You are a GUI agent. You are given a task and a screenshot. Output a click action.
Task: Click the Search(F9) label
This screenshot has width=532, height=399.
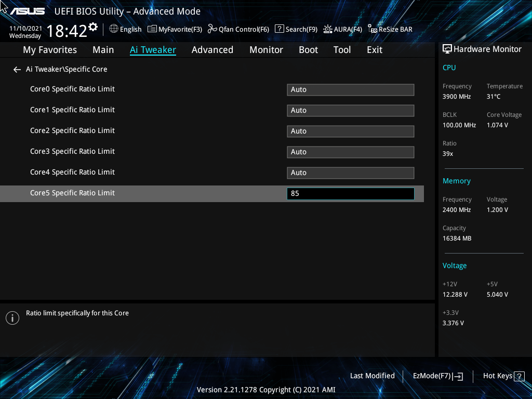pyautogui.click(x=301, y=30)
